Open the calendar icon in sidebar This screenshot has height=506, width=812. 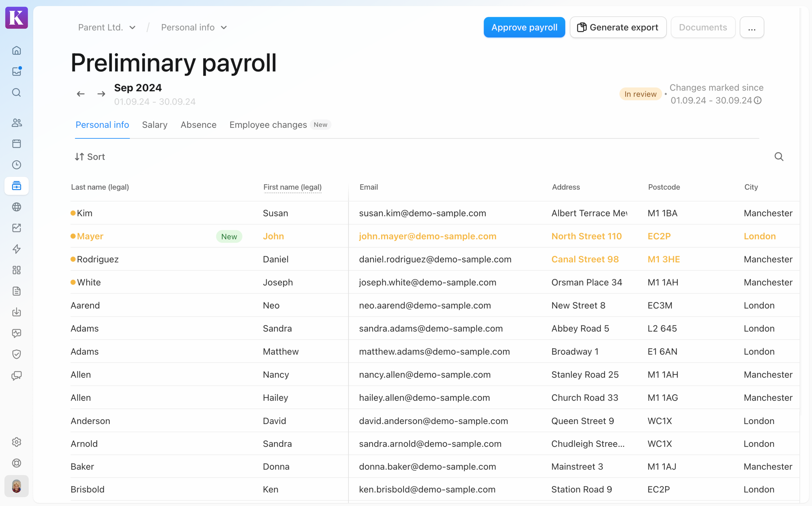pos(16,144)
